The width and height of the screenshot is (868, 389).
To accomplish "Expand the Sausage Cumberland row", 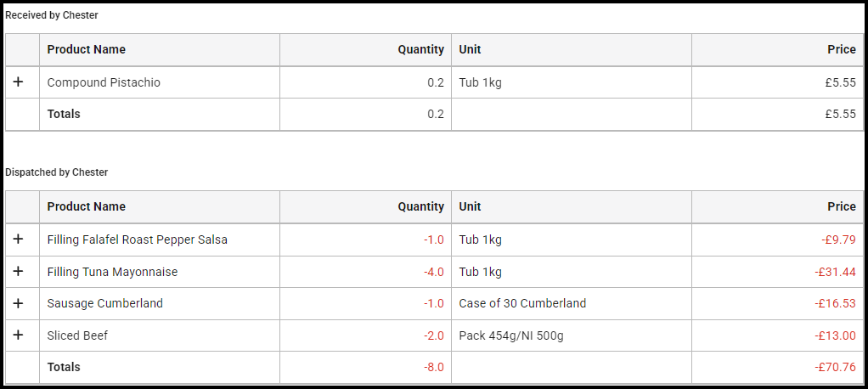I will click(19, 303).
